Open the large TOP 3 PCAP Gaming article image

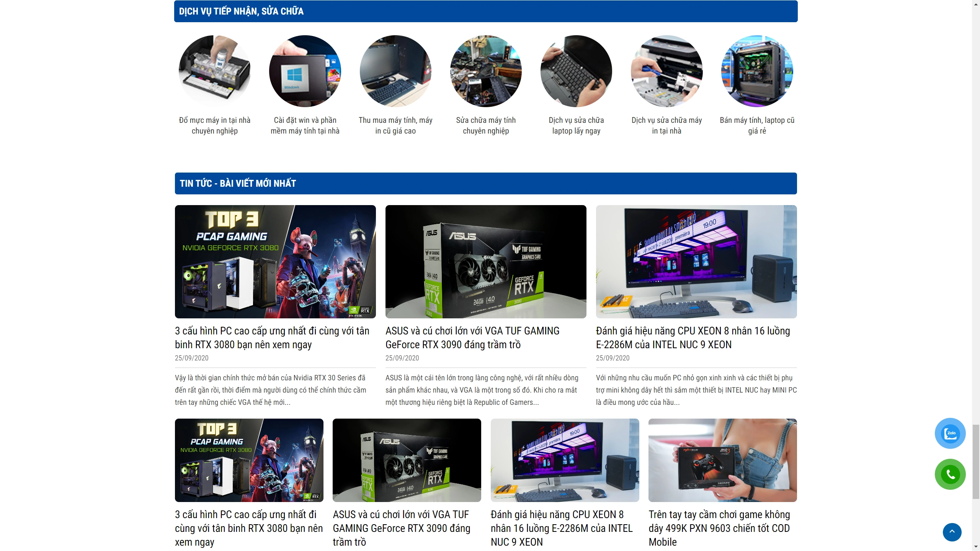pyautogui.click(x=275, y=262)
